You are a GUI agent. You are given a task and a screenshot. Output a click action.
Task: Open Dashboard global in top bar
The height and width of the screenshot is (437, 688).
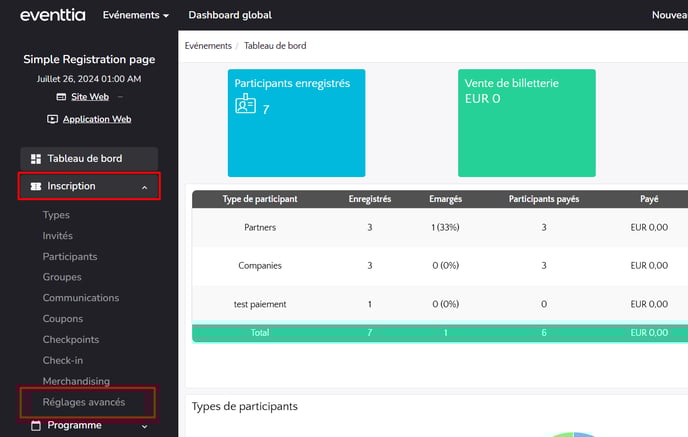(230, 15)
